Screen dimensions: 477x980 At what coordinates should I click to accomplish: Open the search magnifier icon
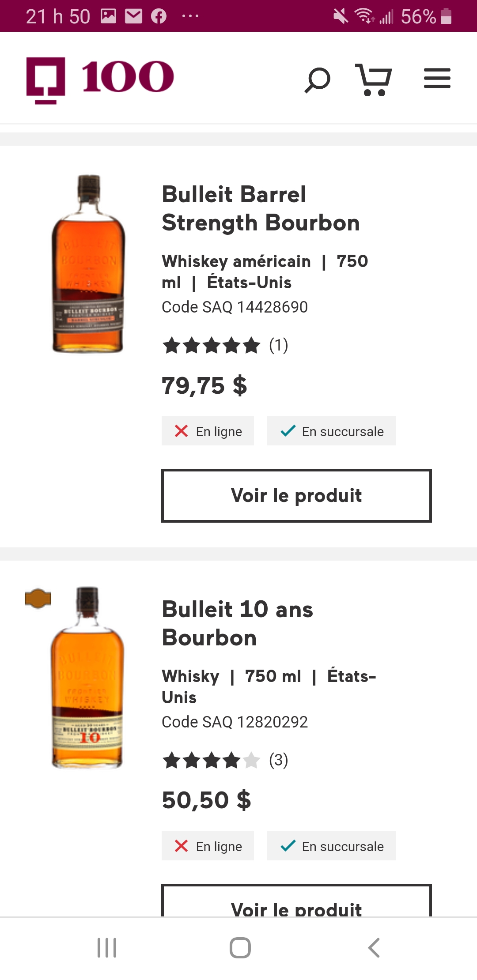coord(317,80)
